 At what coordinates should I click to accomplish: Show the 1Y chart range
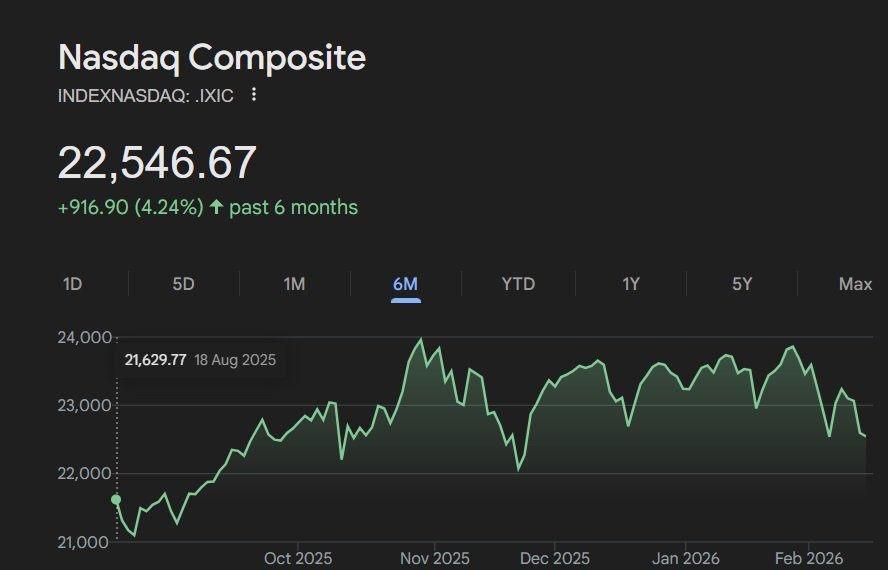(631, 284)
